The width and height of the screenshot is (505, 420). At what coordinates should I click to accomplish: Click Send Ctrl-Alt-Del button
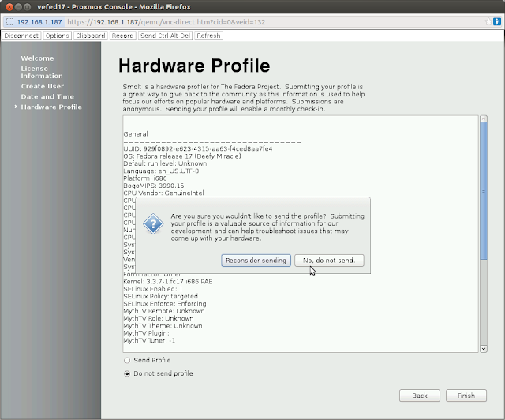(165, 36)
